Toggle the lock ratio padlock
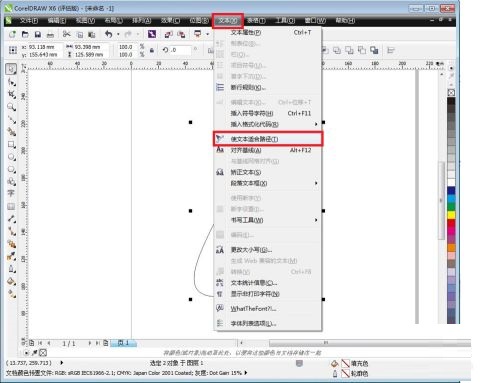This screenshot has width=500, height=383. click(152, 50)
